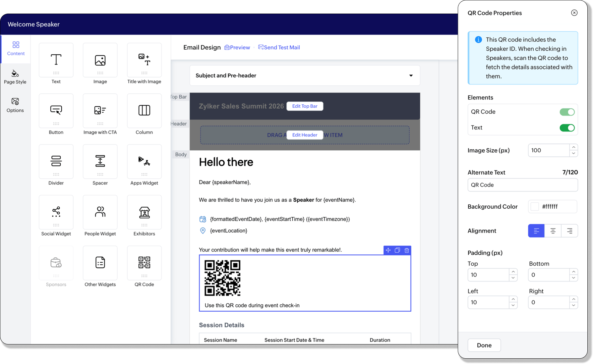593x364 pixels.
Task: Click the 'Session Details' heading
Action: (222, 325)
